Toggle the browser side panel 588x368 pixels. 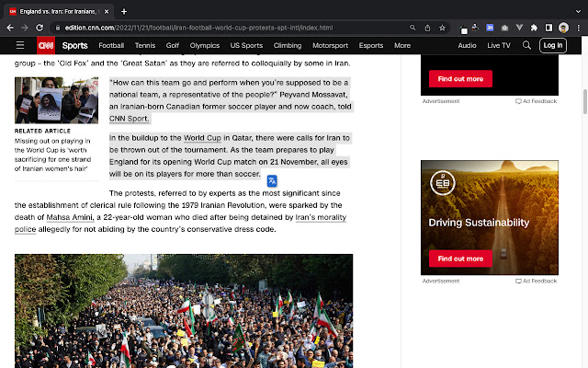(548, 28)
